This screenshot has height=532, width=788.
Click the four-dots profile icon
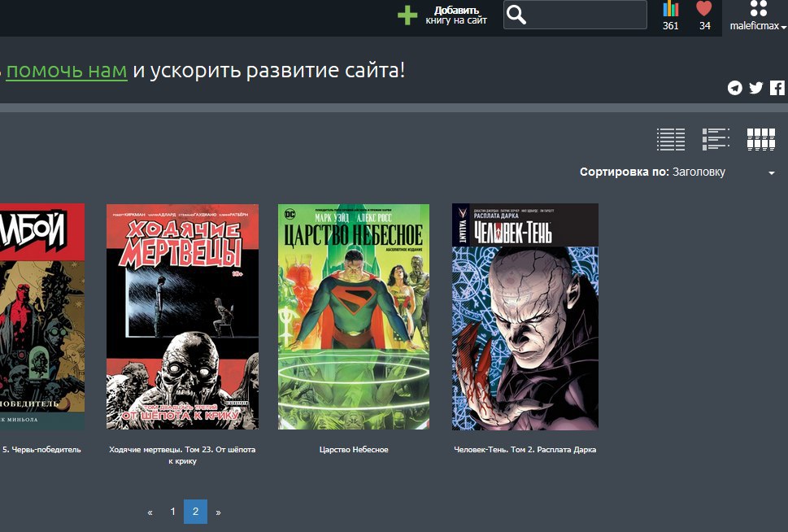point(759,8)
